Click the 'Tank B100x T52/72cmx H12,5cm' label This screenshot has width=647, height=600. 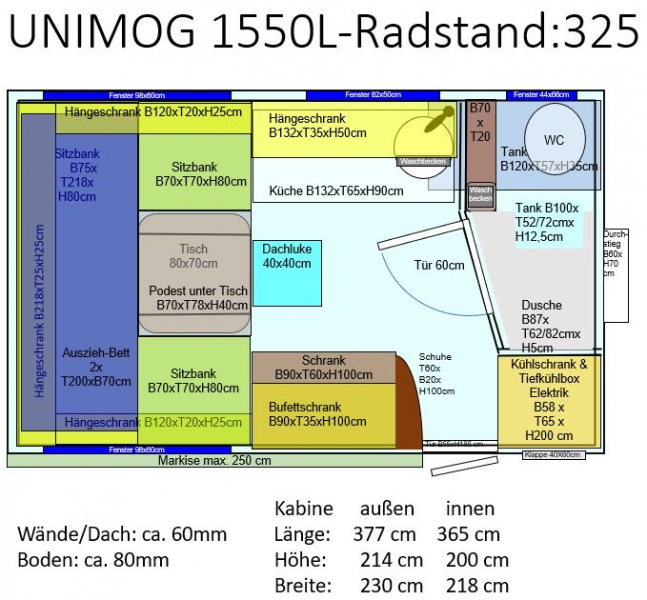pos(547,222)
